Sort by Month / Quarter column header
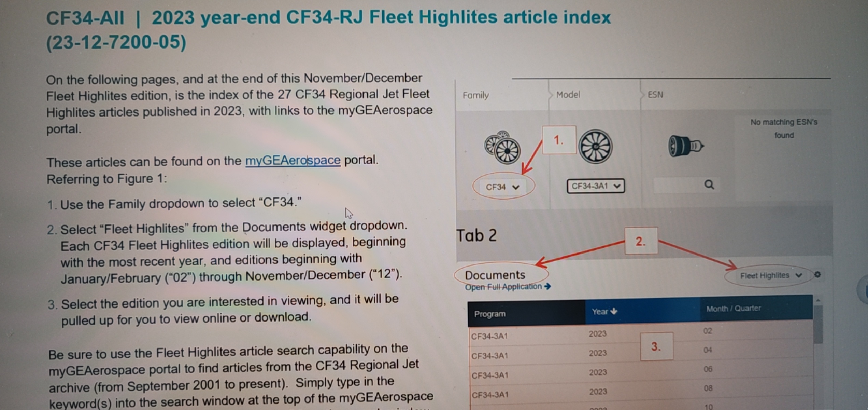This screenshot has width=868, height=410. point(756,308)
